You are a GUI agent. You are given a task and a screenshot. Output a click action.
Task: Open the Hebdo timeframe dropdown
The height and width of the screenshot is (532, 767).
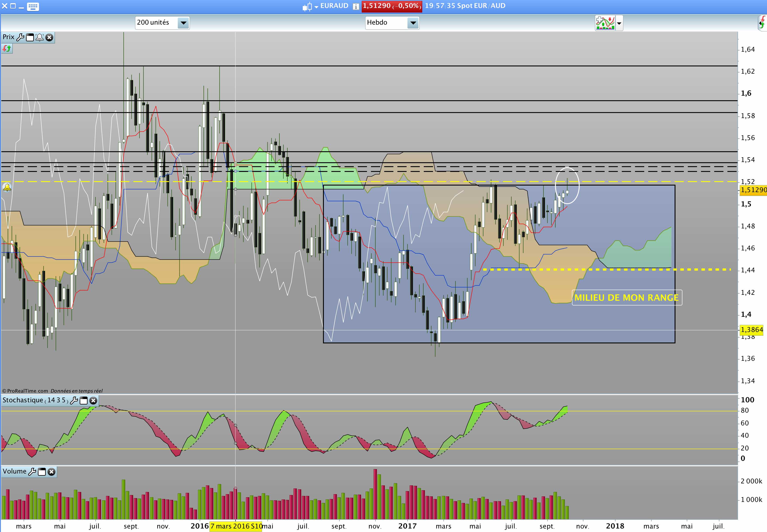(x=413, y=23)
